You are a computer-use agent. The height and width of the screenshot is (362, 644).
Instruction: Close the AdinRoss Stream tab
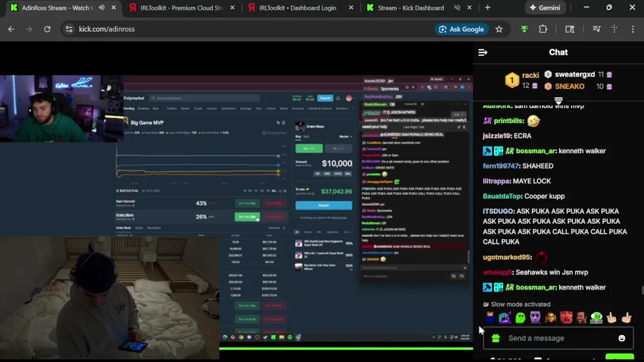coord(114,8)
